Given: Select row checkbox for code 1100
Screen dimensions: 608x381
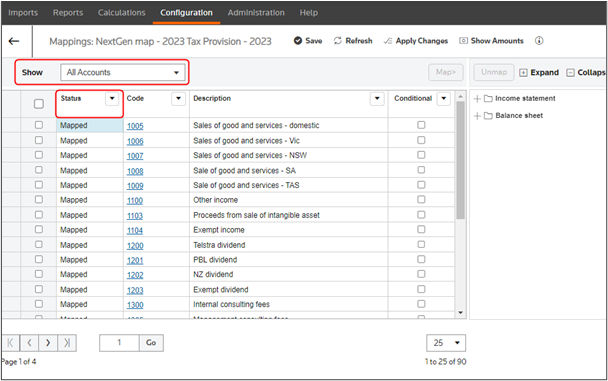Looking at the screenshot, I should 39,199.
